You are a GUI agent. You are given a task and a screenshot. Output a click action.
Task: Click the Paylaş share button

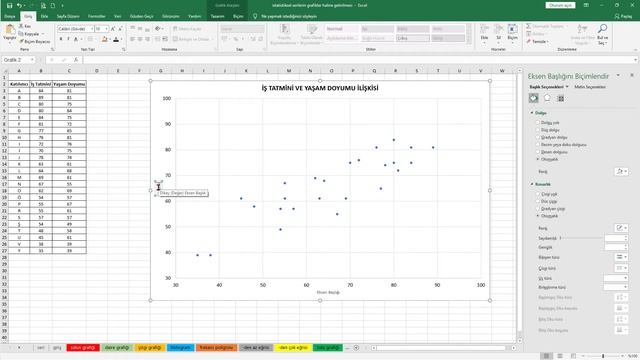tap(623, 16)
